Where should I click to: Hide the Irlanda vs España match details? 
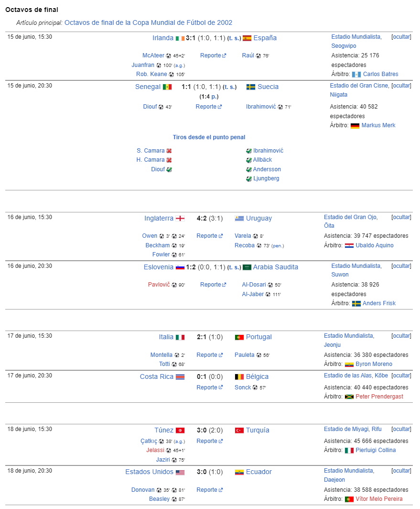[x=401, y=37]
